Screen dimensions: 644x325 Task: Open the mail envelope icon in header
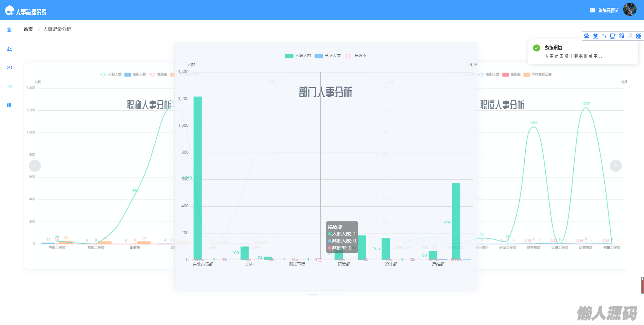coord(592,10)
